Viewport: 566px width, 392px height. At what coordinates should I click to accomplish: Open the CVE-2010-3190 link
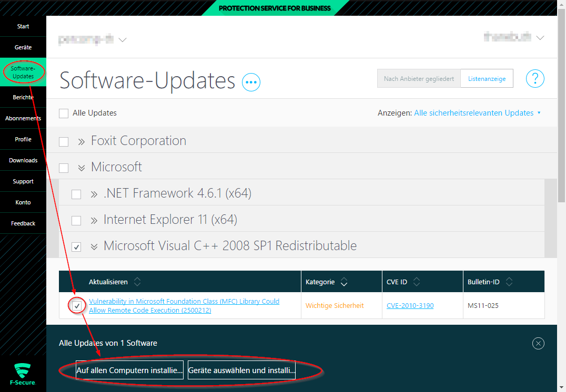coord(410,305)
